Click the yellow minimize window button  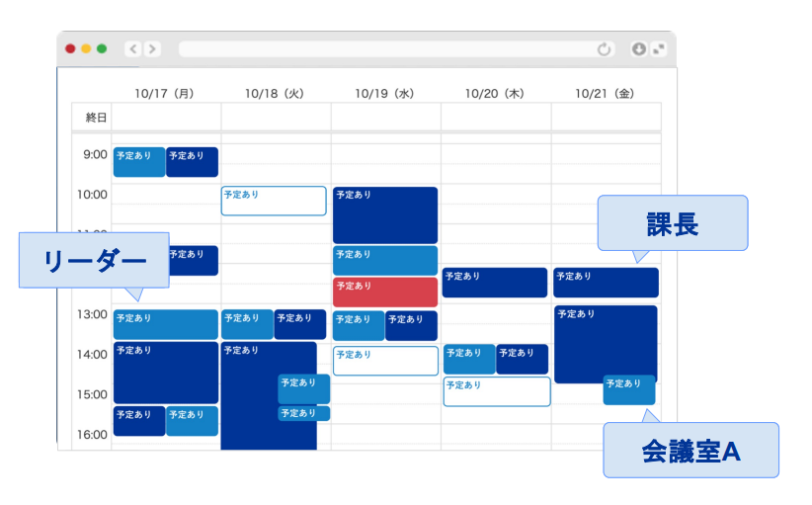point(86,48)
